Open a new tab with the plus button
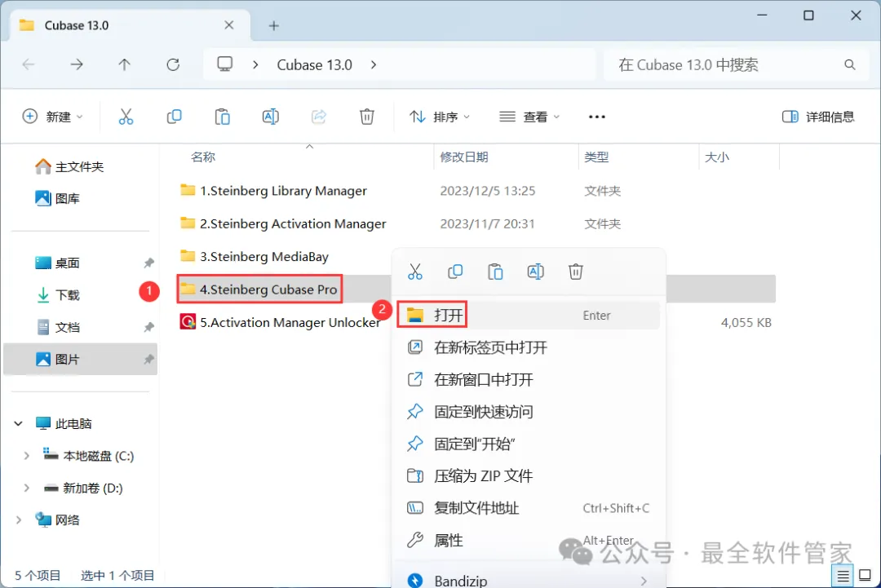881x588 pixels. pyautogui.click(x=273, y=26)
